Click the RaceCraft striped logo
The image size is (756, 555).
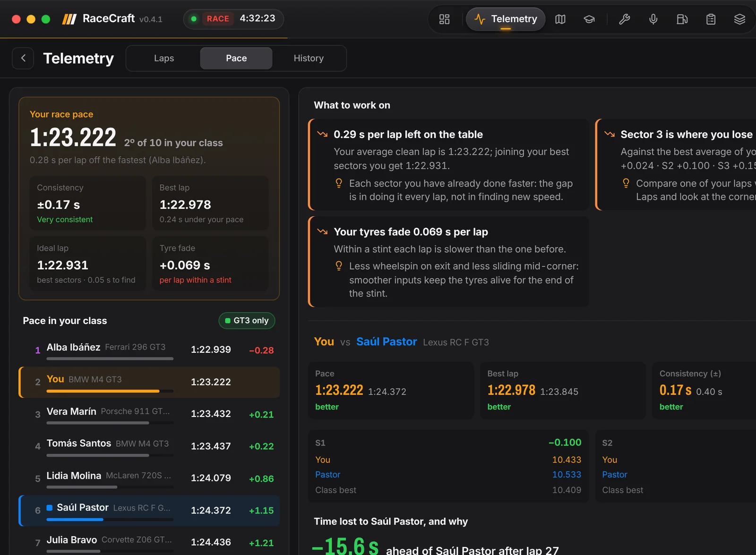tap(69, 19)
